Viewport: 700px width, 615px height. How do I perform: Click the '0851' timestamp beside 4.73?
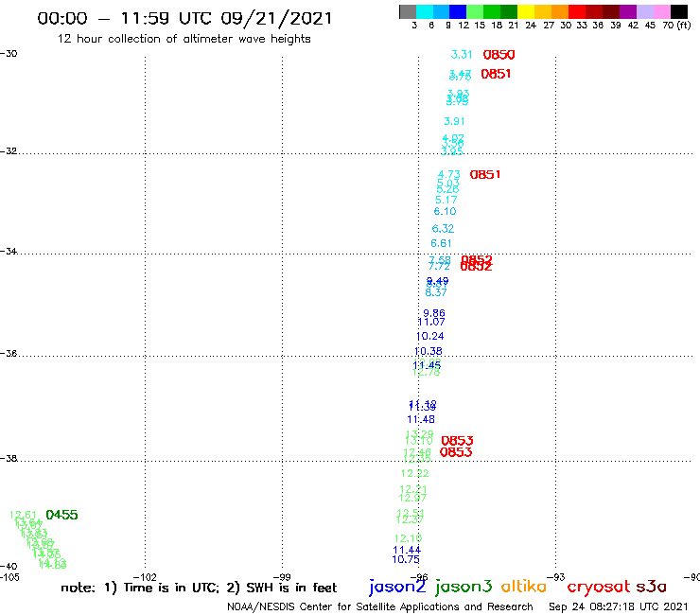pos(485,174)
